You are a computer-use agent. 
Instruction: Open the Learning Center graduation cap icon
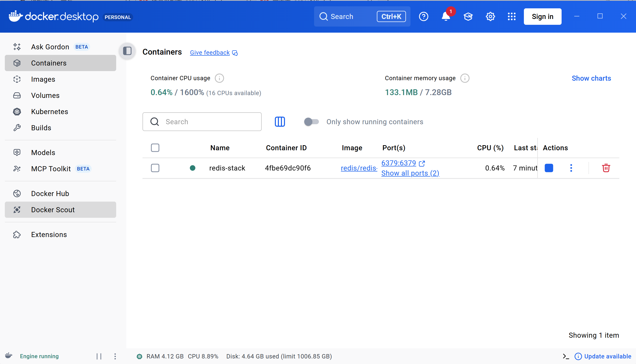point(468,16)
